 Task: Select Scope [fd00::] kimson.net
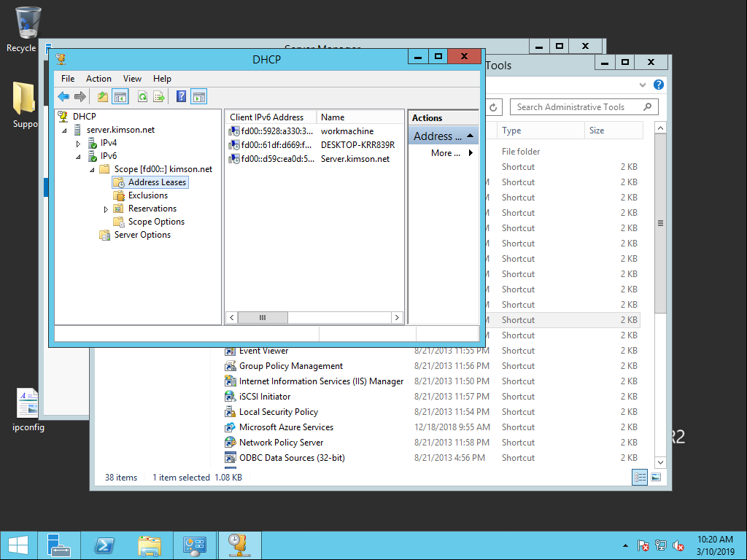pos(163,169)
